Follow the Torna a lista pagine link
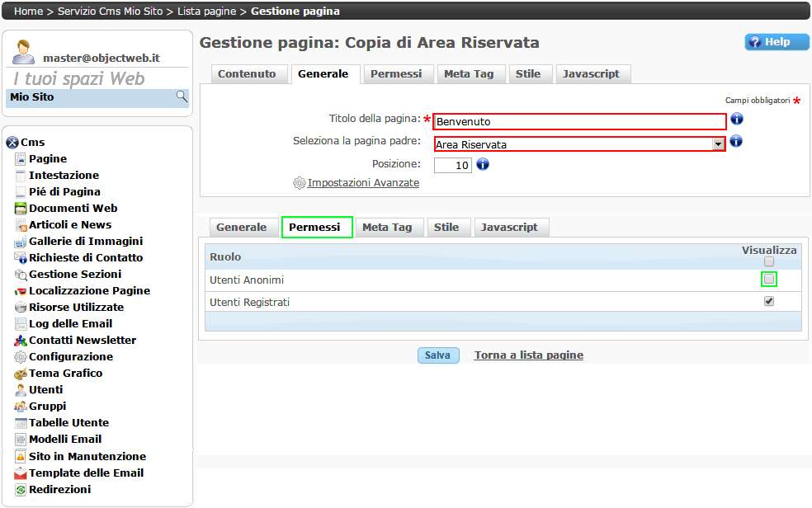The image size is (812, 508). (x=528, y=355)
